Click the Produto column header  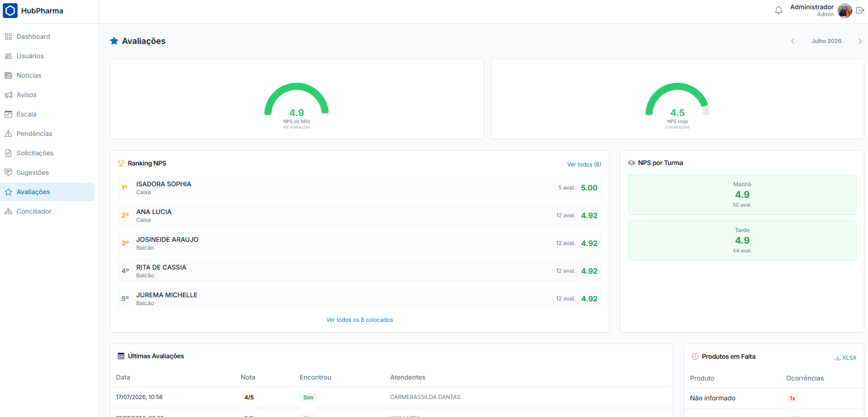[x=702, y=378]
